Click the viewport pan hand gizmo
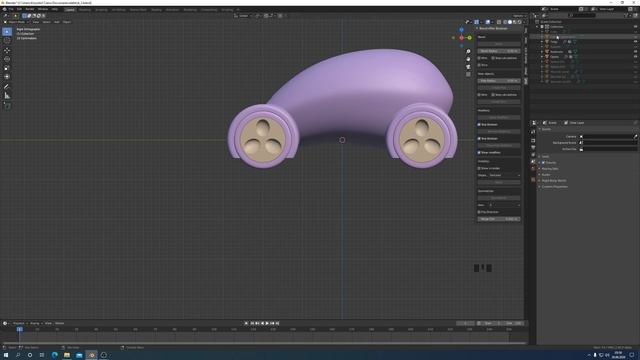Image resolution: width=640 pixels, height=360 pixels. coord(468,59)
